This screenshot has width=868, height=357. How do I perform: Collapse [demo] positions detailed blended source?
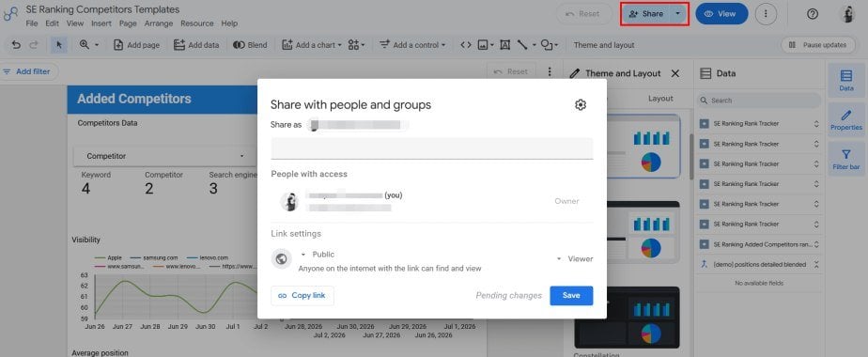tap(816, 265)
